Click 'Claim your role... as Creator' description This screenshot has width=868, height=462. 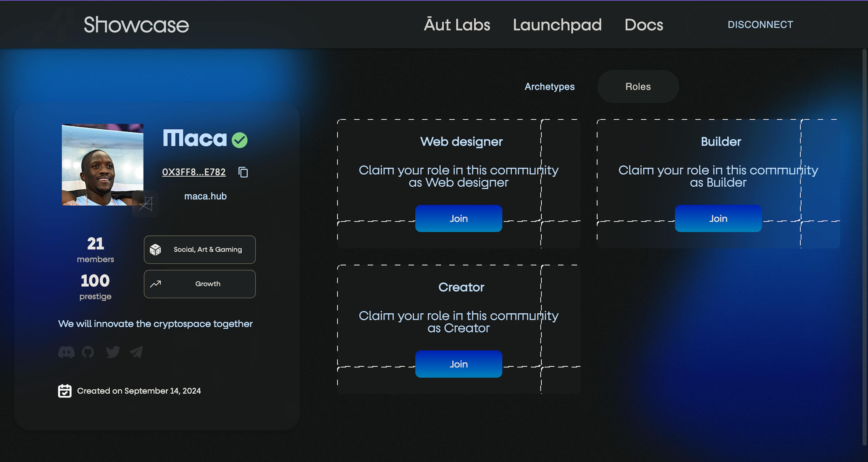pyautogui.click(x=459, y=322)
